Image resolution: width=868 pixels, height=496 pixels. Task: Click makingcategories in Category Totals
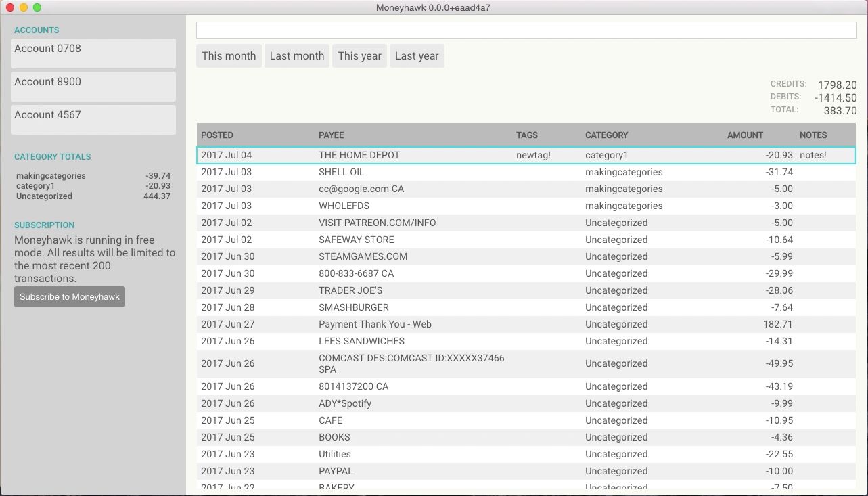[x=51, y=176]
